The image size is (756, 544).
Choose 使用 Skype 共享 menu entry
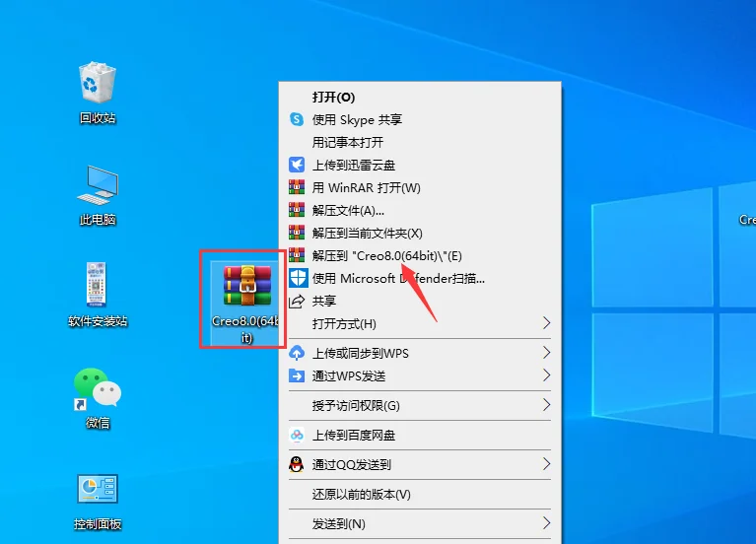(x=420, y=119)
